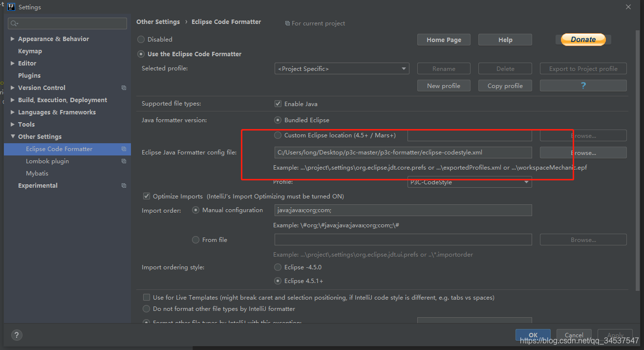Open the Plugins settings page

[29, 75]
